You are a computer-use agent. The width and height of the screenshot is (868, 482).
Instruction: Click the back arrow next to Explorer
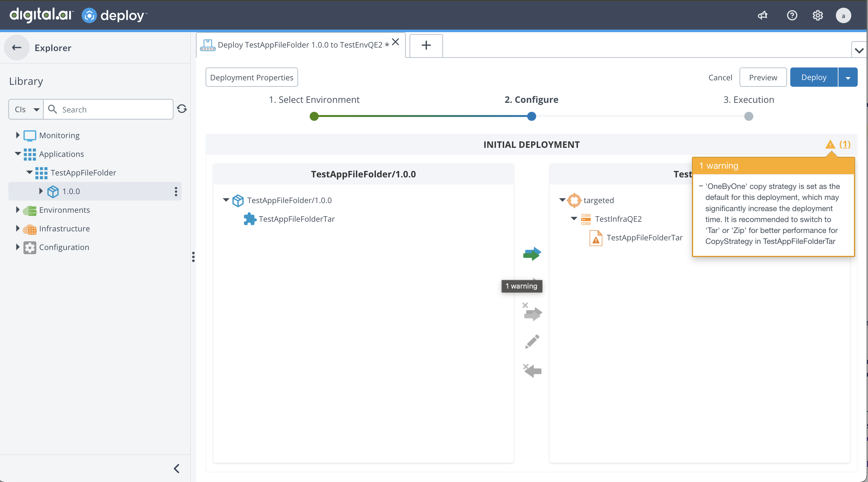pos(16,48)
